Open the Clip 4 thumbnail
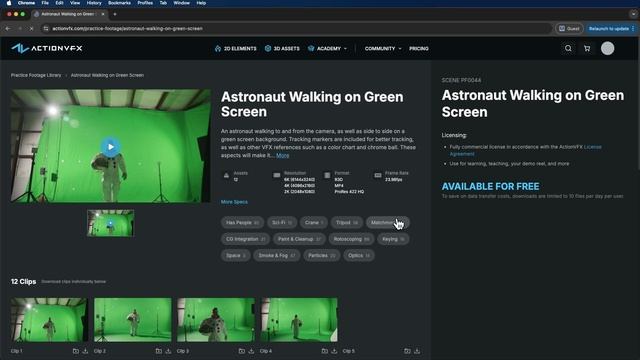 coord(299,320)
